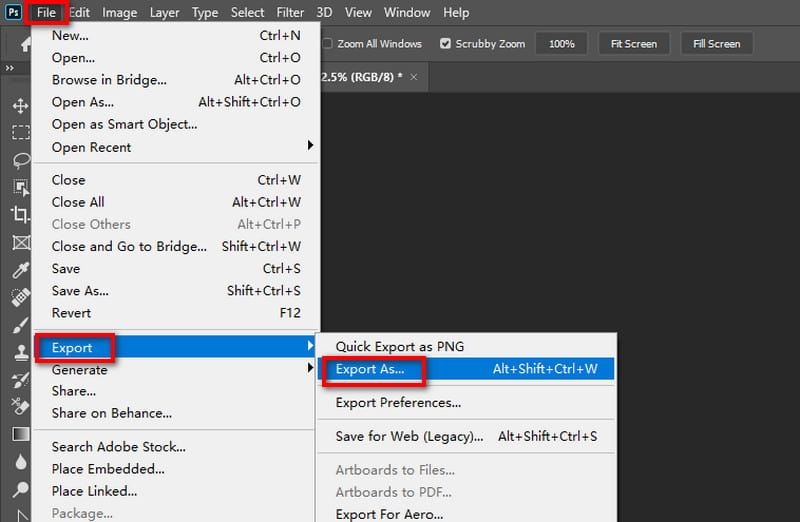
Task: Select the History Brush tool
Action: point(20,380)
